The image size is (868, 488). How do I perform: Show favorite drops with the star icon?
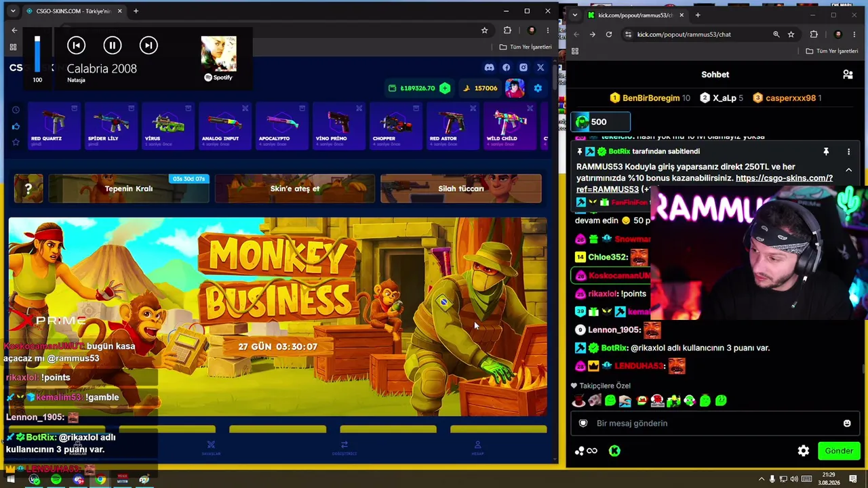16,142
